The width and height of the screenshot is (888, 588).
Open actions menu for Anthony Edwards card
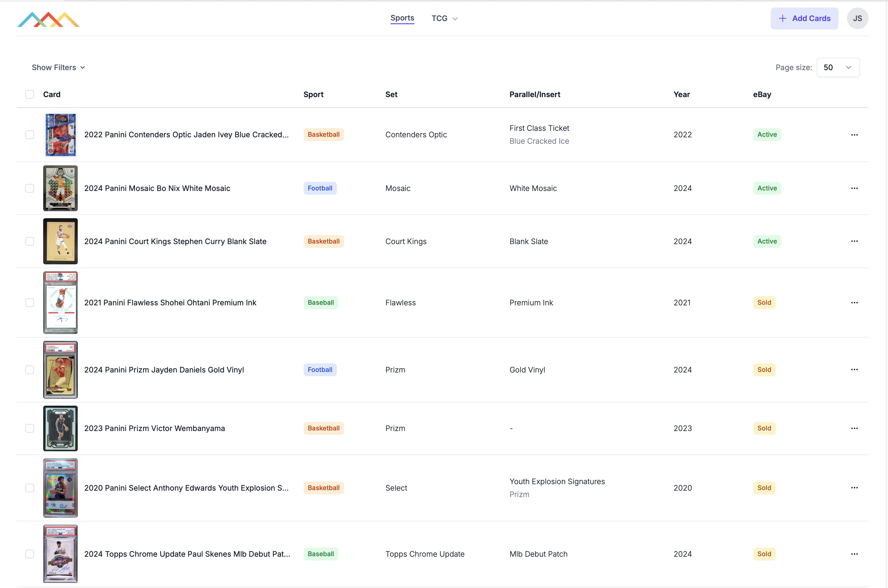tap(854, 488)
